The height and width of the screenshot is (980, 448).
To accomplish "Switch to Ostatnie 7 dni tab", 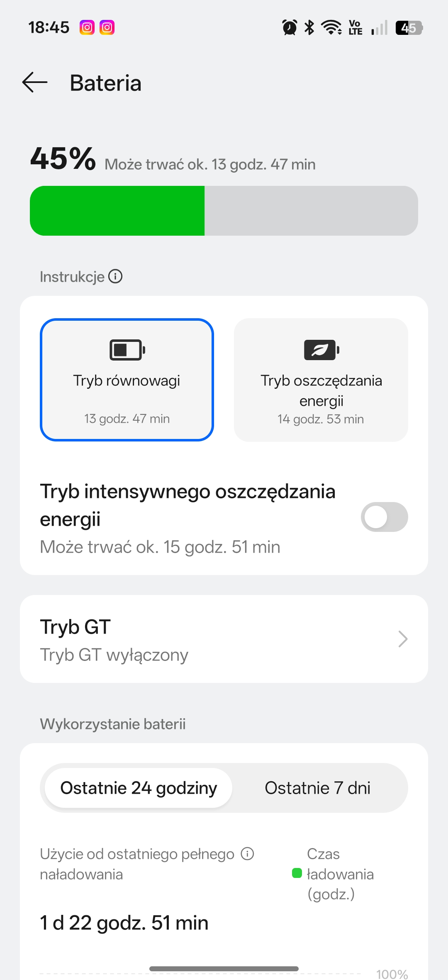I will click(x=317, y=788).
